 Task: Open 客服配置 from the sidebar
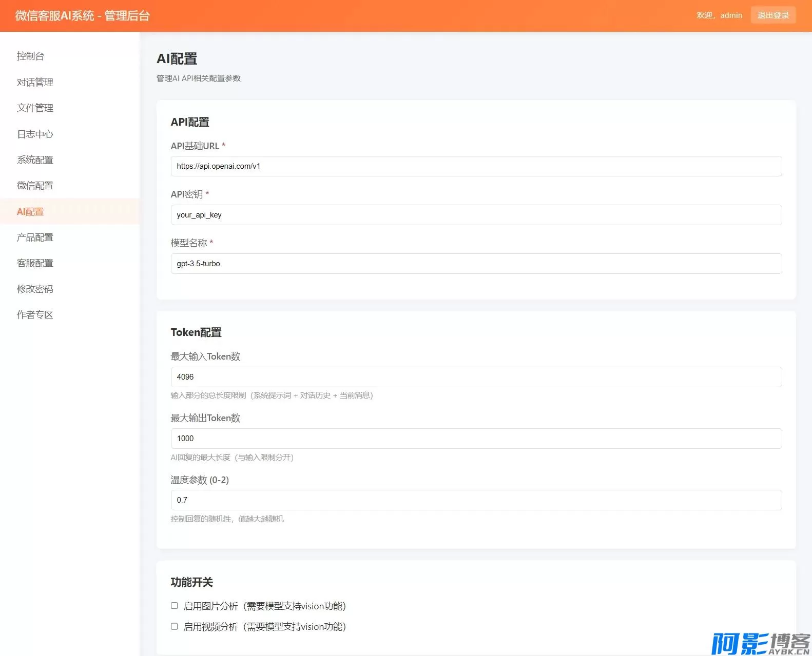coord(35,263)
